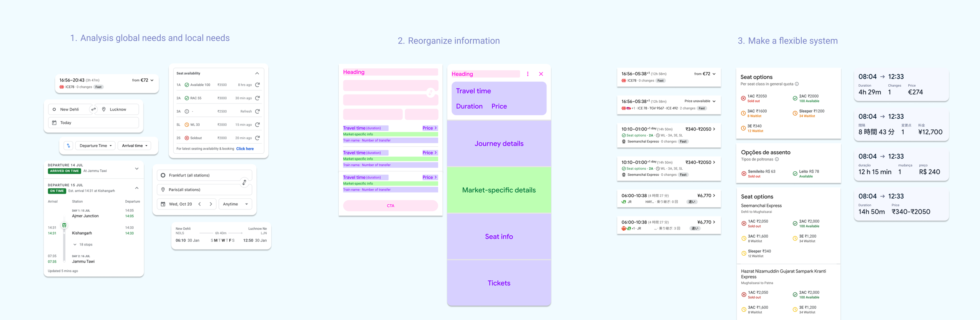Click the green check icon beside Available 100

click(187, 85)
